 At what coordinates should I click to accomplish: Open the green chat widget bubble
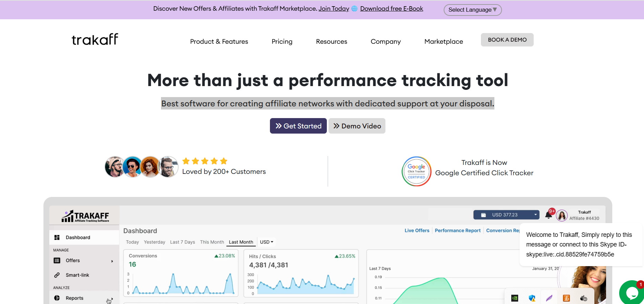click(632, 293)
